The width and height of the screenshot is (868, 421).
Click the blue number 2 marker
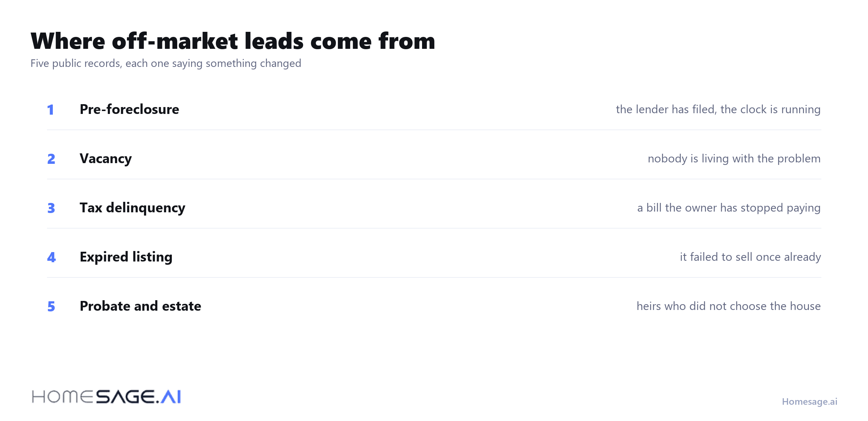(x=51, y=159)
